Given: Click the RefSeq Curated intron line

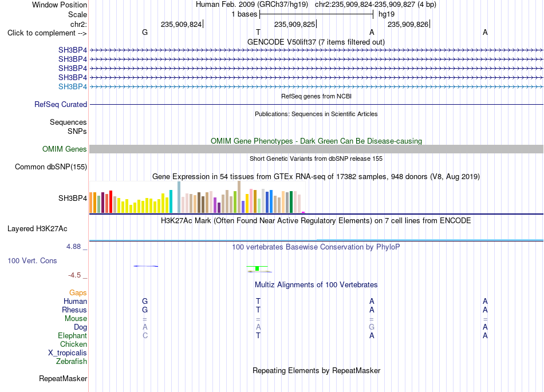Looking at the screenshot, I should pos(316,104).
